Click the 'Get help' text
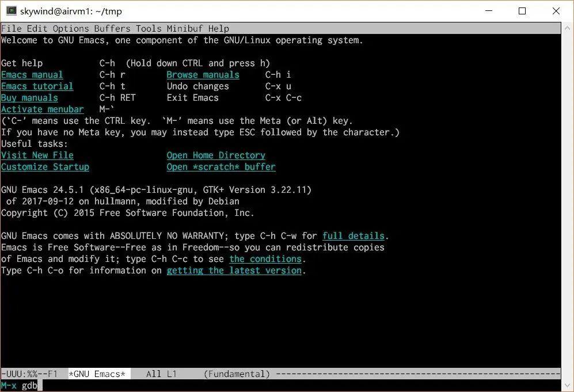The height and width of the screenshot is (392, 574). coord(22,63)
